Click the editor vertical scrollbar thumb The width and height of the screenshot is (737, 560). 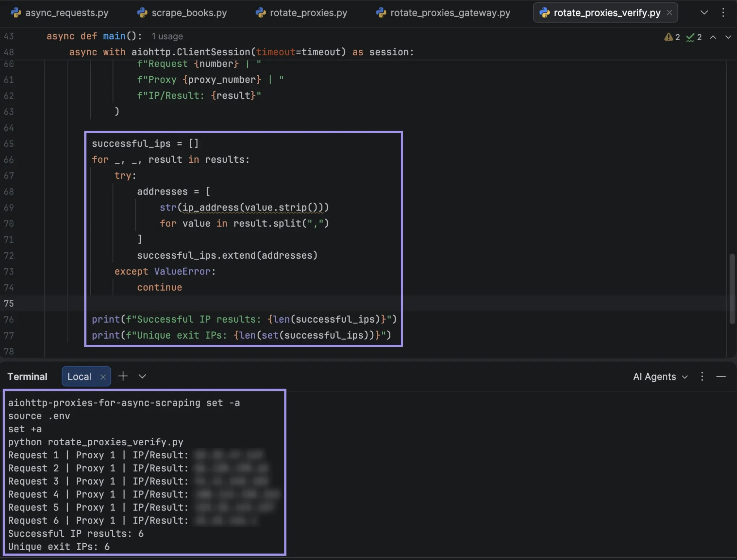point(732,288)
